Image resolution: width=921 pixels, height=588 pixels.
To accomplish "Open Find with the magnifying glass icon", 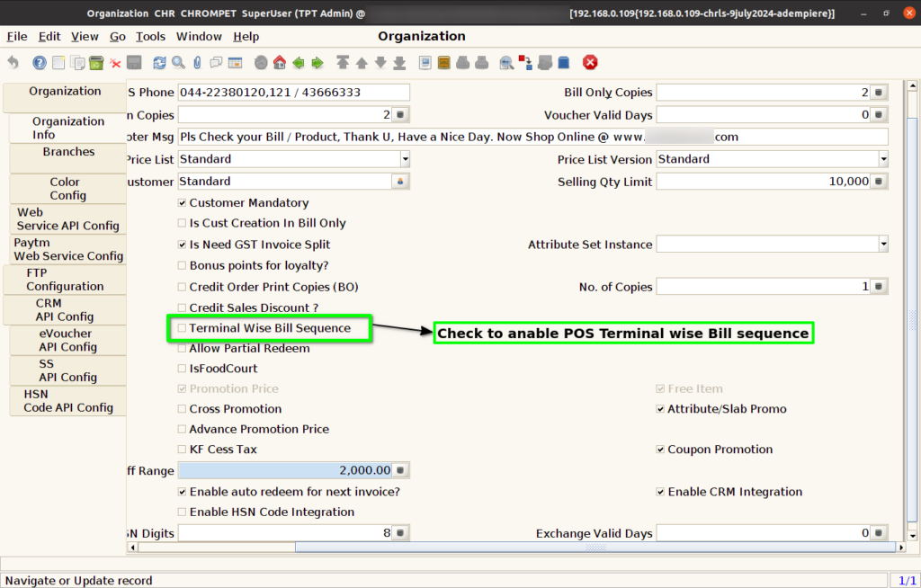I will click(x=178, y=62).
